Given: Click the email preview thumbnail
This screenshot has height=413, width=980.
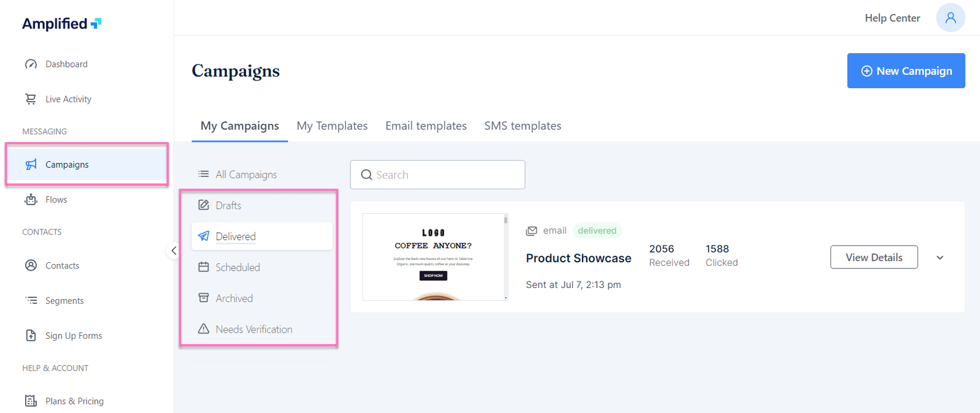Looking at the screenshot, I should tap(434, 257).
